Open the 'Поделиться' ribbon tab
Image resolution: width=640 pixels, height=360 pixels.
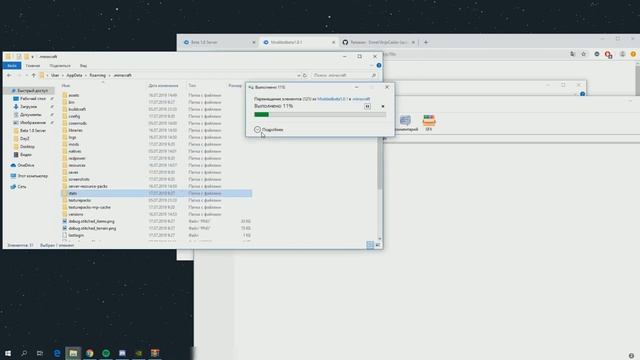60,66
